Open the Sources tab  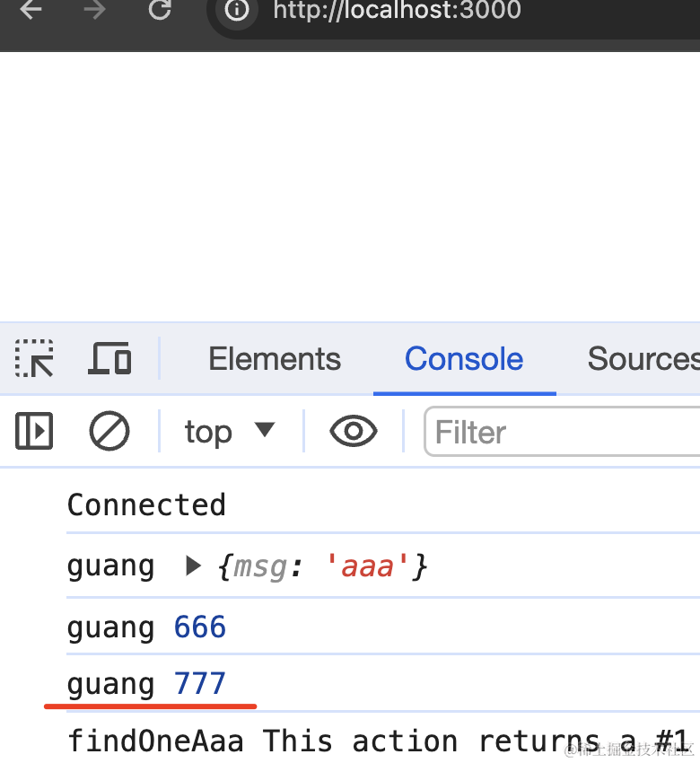click(642, 359)
